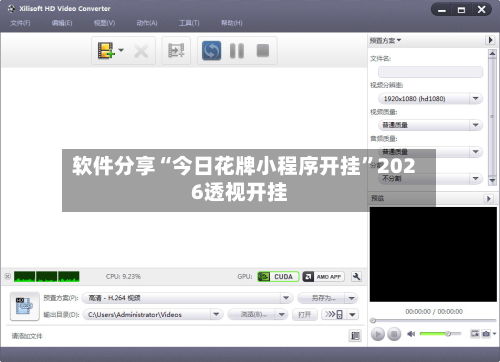This screenshot has height=362, width=500.
Task: Open the audio quality dropdown
Action: (x=430, y=152)
